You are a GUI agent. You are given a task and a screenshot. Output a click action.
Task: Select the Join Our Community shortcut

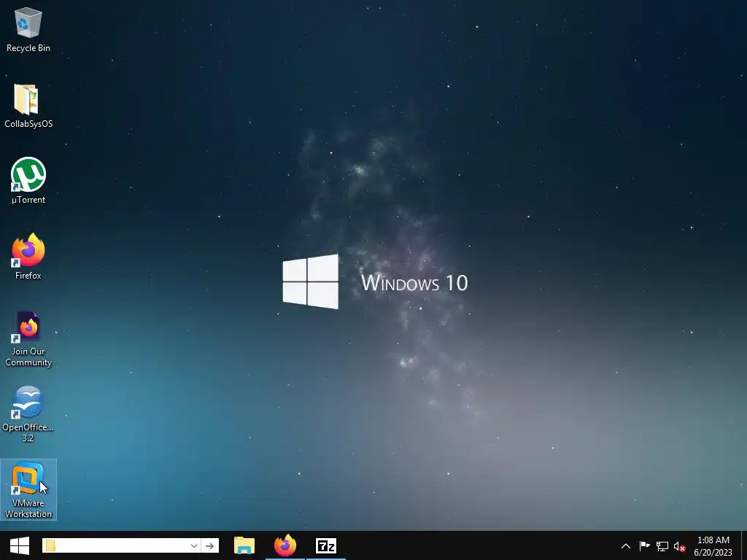coord(28,338)
